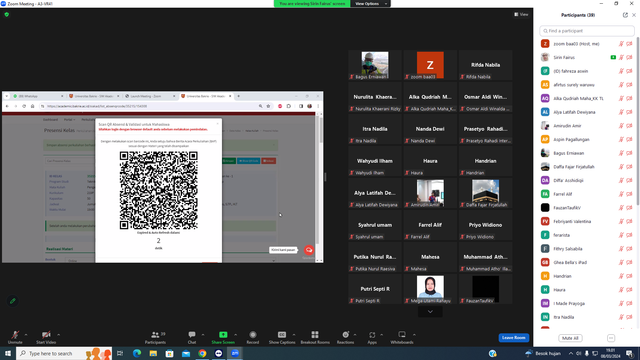Click the green annotate pencil icon

tap(13, 301)
